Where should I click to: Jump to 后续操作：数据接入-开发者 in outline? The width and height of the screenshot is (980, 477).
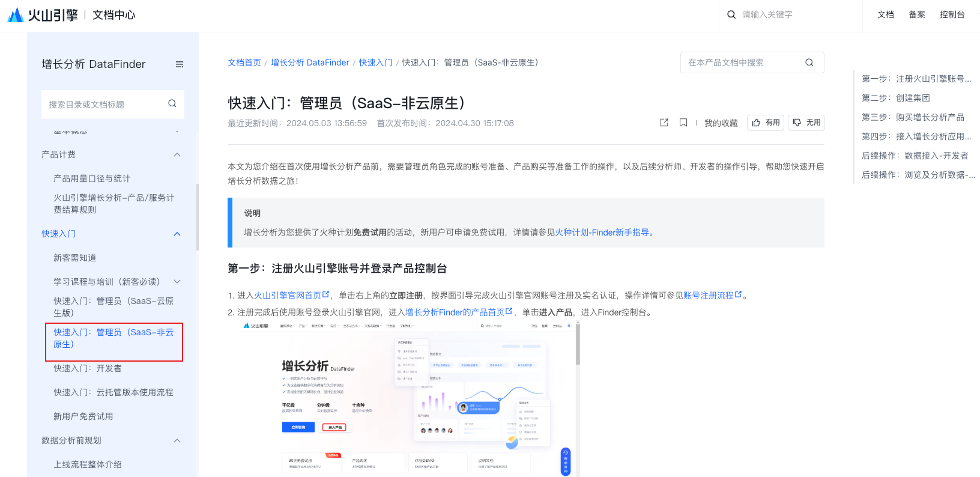[x=915, y=156]
